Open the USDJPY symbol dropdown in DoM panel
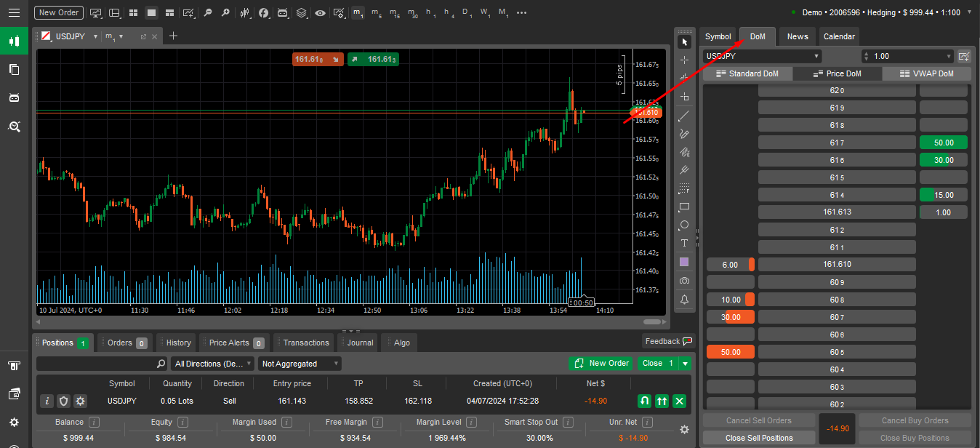980x448 pixels. [761, 55]
